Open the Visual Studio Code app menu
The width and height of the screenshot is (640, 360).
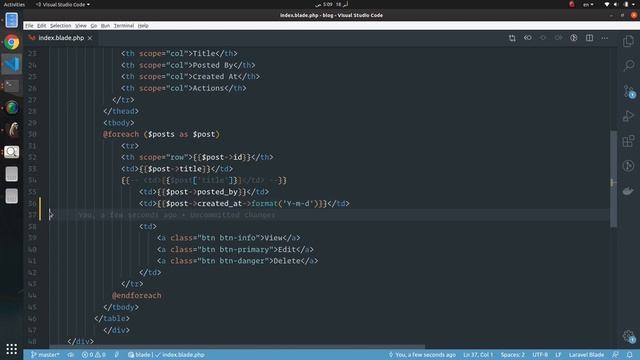[x=63, y=4]
